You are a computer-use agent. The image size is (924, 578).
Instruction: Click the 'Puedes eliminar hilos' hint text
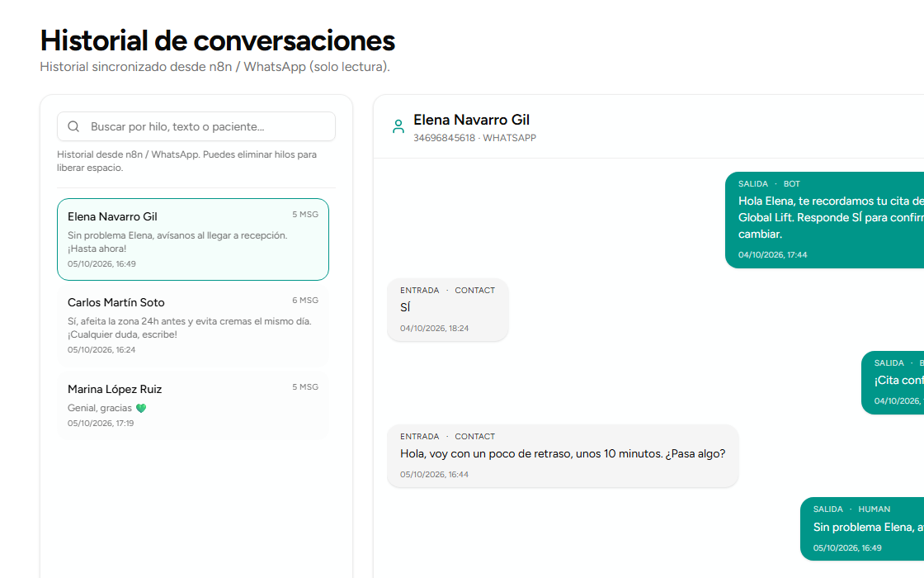click(186, 161)
